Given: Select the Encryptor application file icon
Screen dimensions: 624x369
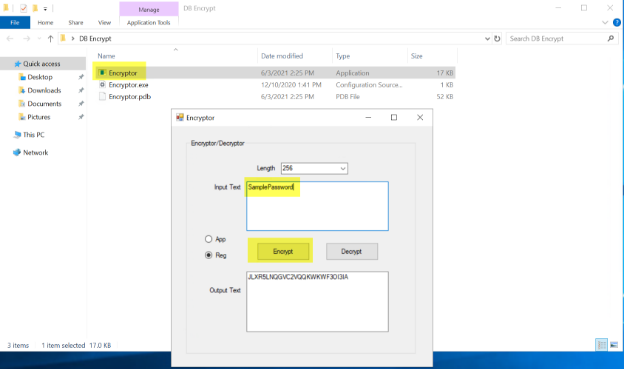Looking at the screenshot, I should click(x=102, y=73).
